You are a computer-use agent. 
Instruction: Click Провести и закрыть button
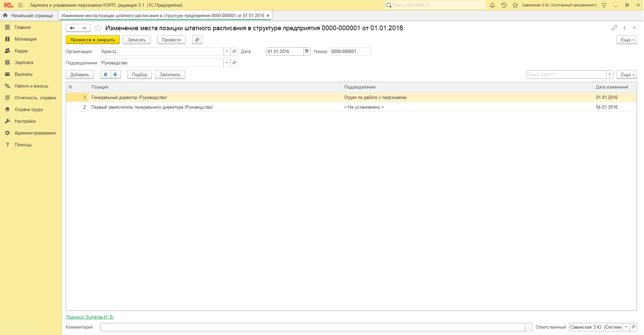coord(93,40)
